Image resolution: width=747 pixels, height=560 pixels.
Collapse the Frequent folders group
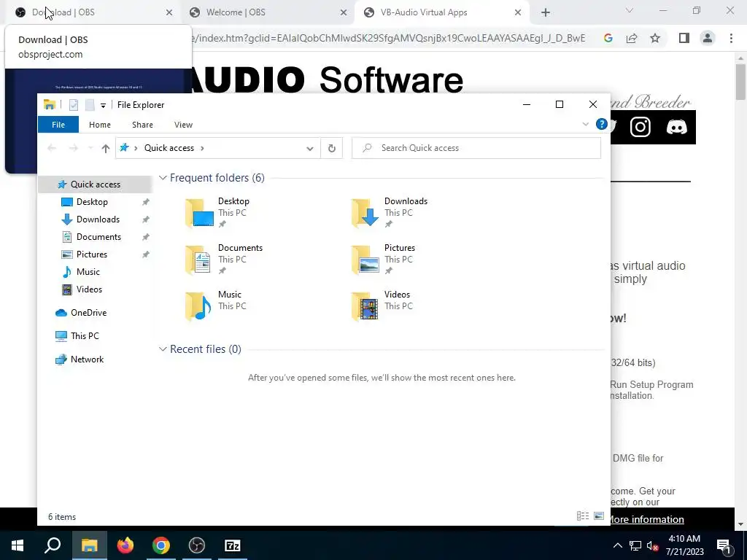pos(163,178)
